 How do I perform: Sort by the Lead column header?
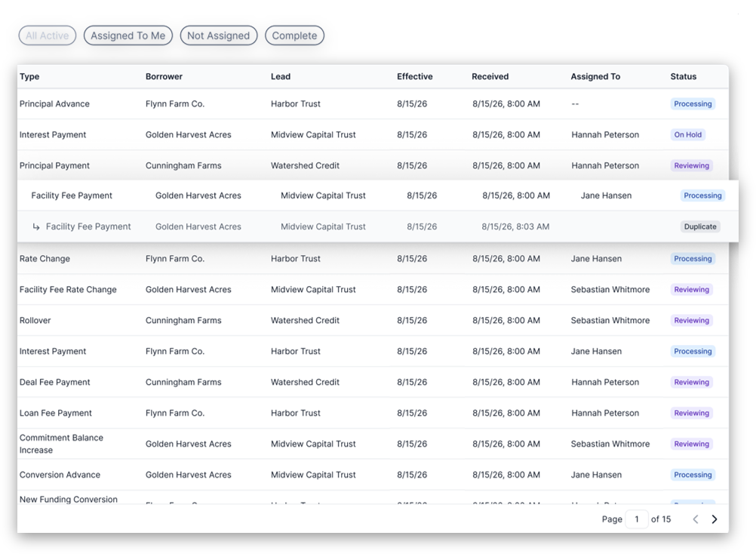click(x=281, y=77)
